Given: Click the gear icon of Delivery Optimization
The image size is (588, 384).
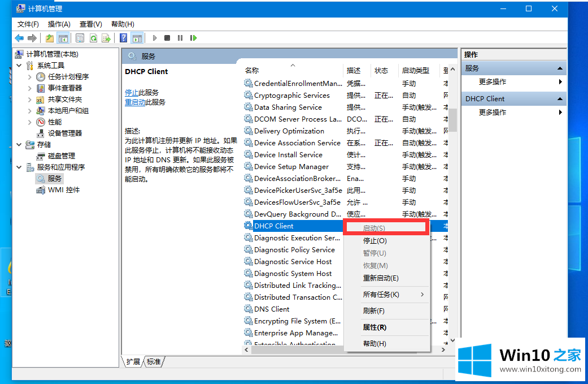Looking at the screenshot, I should (249, 131).
